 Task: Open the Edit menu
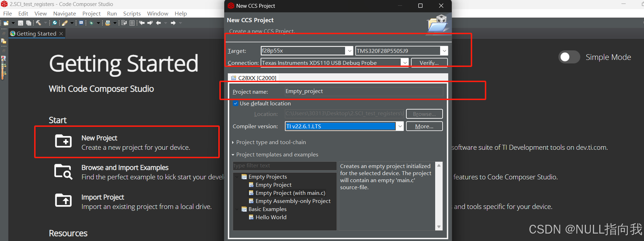23,13
